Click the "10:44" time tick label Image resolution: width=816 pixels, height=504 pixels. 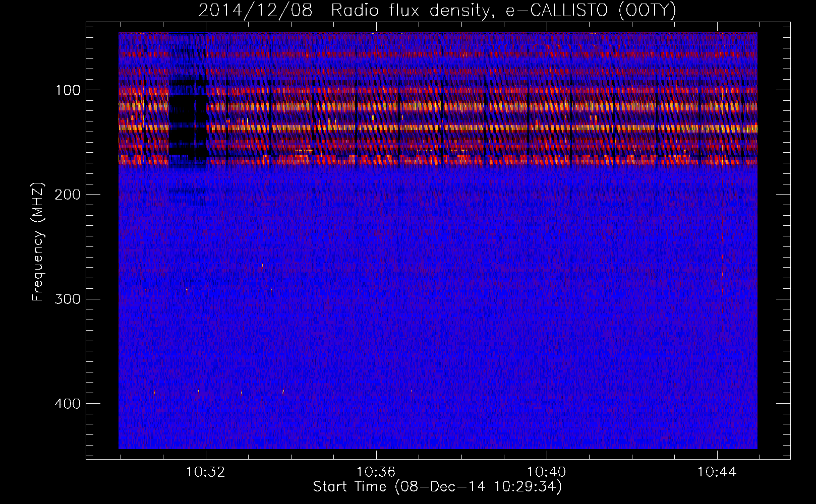[x=717, y=472]
